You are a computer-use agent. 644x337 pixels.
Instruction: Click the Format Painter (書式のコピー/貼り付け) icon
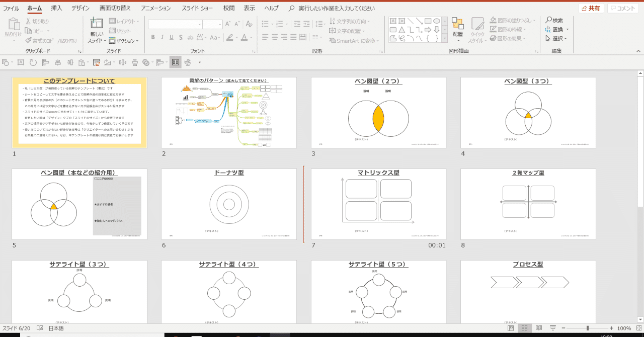click(29, 41)
